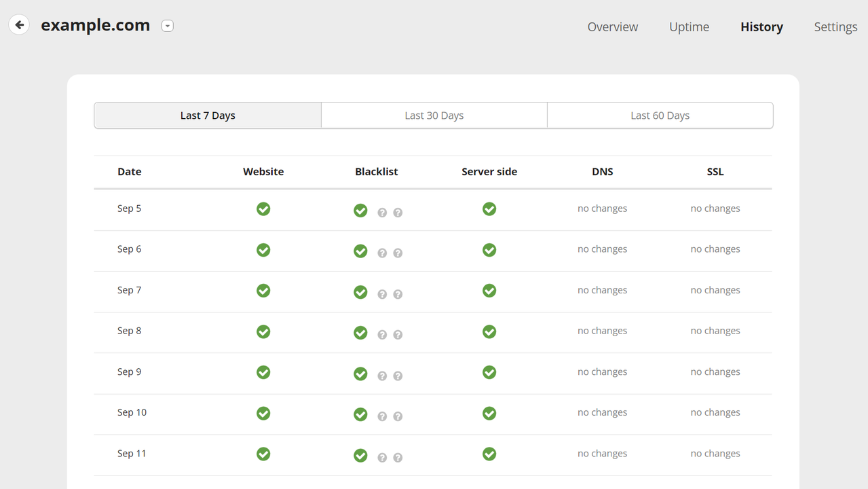Click Sep 6 DNS no changes text
Screen dimensions: 868x489
[x=602, y=249]
